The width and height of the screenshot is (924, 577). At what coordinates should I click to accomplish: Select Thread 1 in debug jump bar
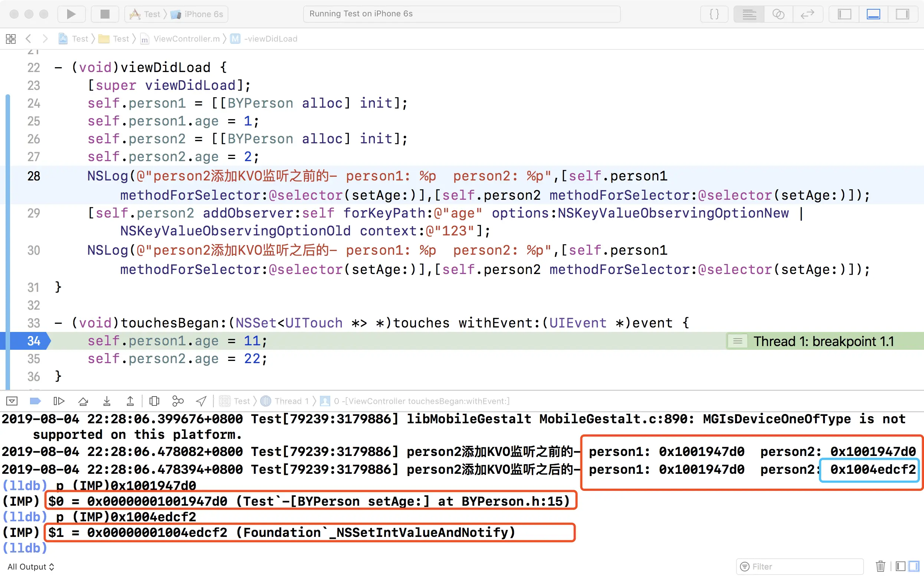[291, 401]
